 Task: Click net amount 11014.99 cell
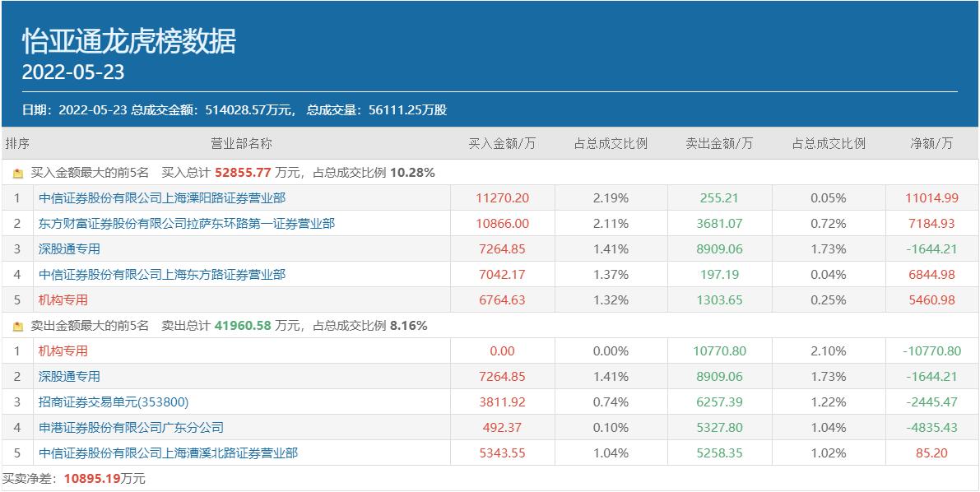pyautogui.click(x=932, y=198)
